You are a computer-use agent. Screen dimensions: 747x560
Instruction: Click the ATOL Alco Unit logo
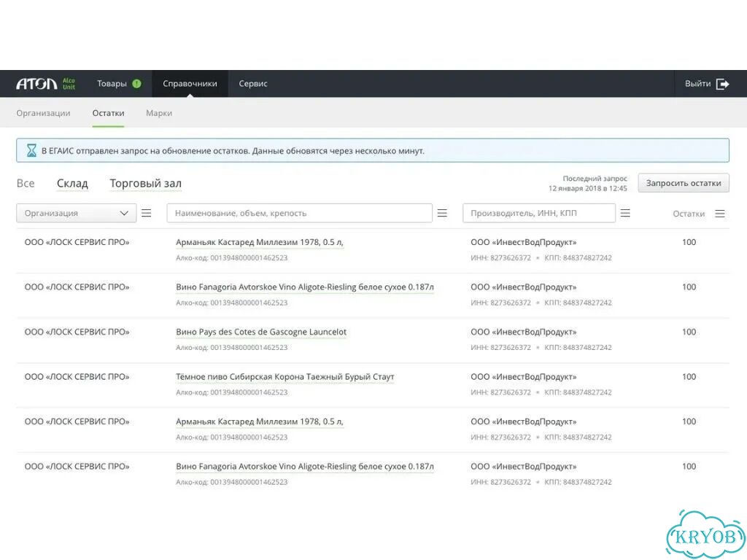pos(46,84)
